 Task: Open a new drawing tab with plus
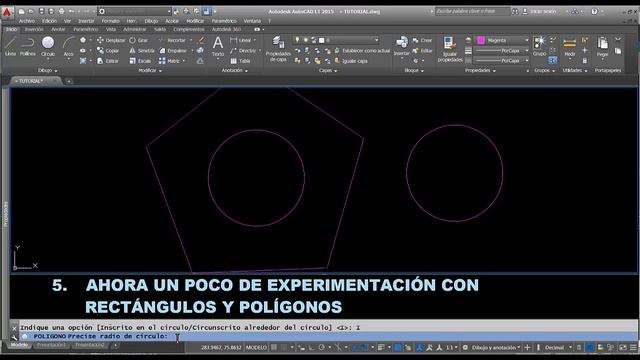point(69,81)
